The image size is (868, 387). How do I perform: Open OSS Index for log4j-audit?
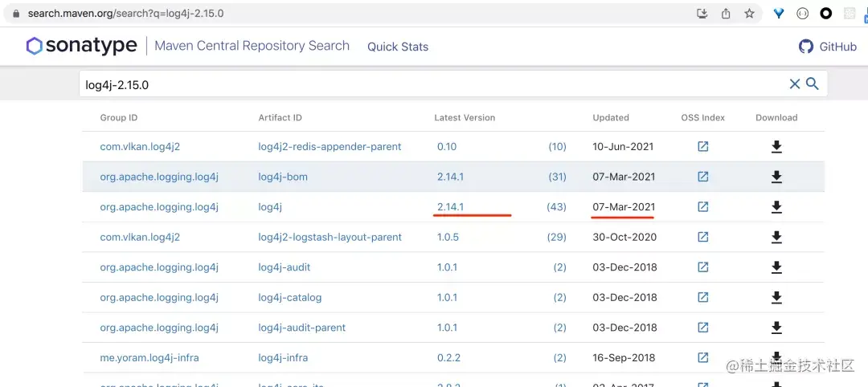[703, 267]
